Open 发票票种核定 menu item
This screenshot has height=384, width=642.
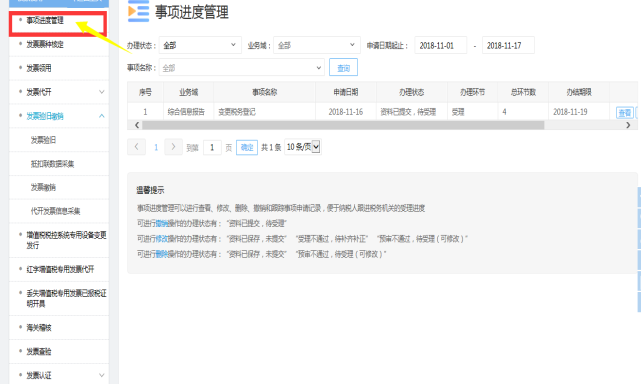[45, 44]
